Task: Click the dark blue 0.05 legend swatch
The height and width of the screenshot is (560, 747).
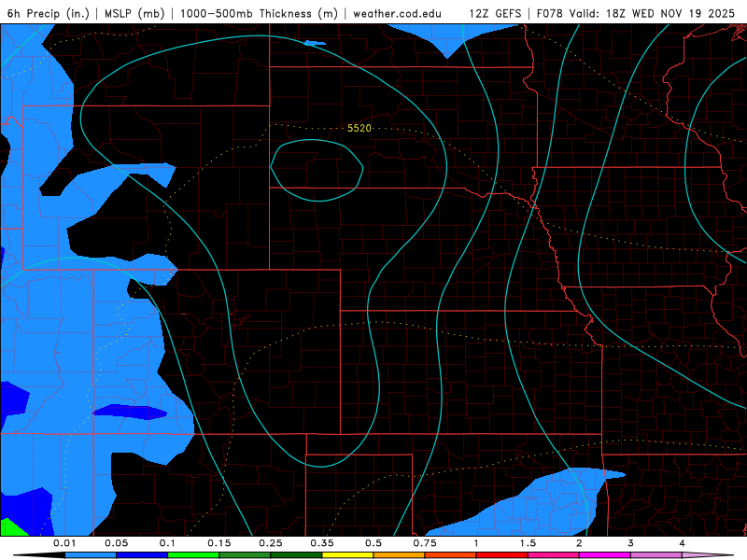Action: coord(142,555)
